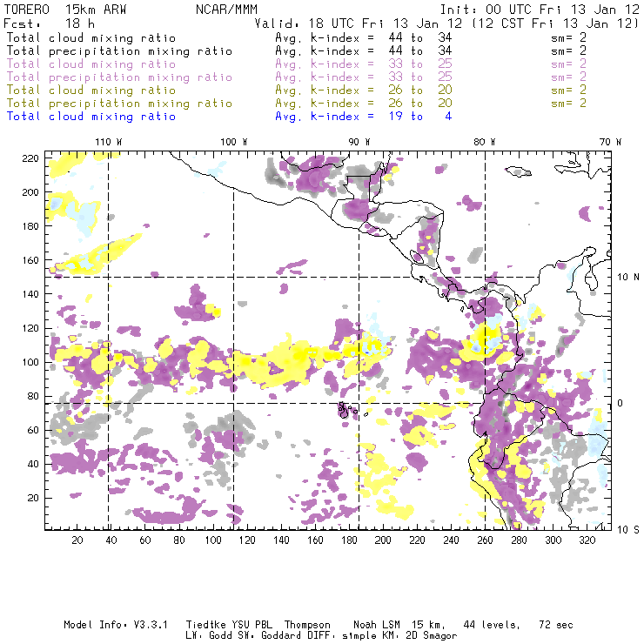The height and width of the screenshot is (644, 644).
Task: Click 'k-index = 26 to 20' on olive cloud row
Action: 381,90
